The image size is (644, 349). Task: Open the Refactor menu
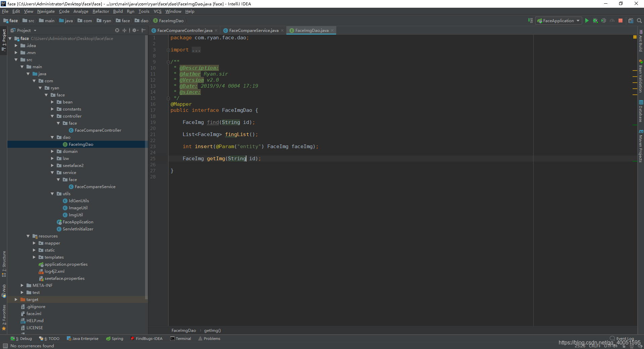click(101, 11)
